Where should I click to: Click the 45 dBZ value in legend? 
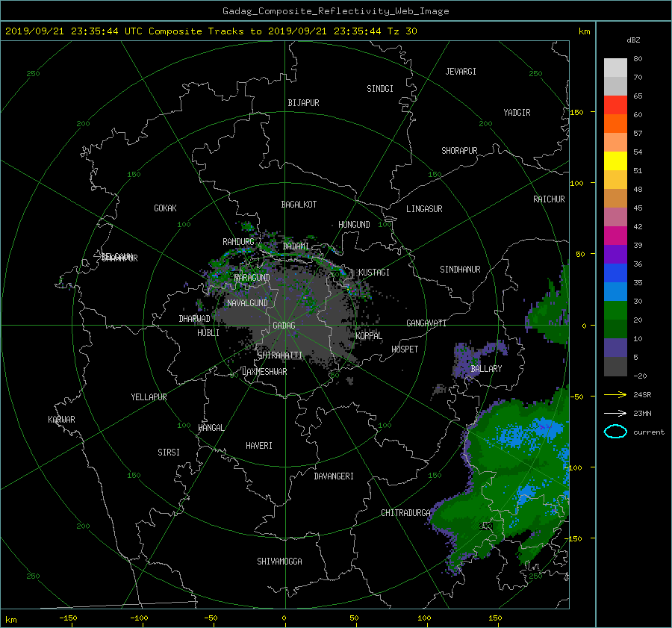[x=638, y=208]
